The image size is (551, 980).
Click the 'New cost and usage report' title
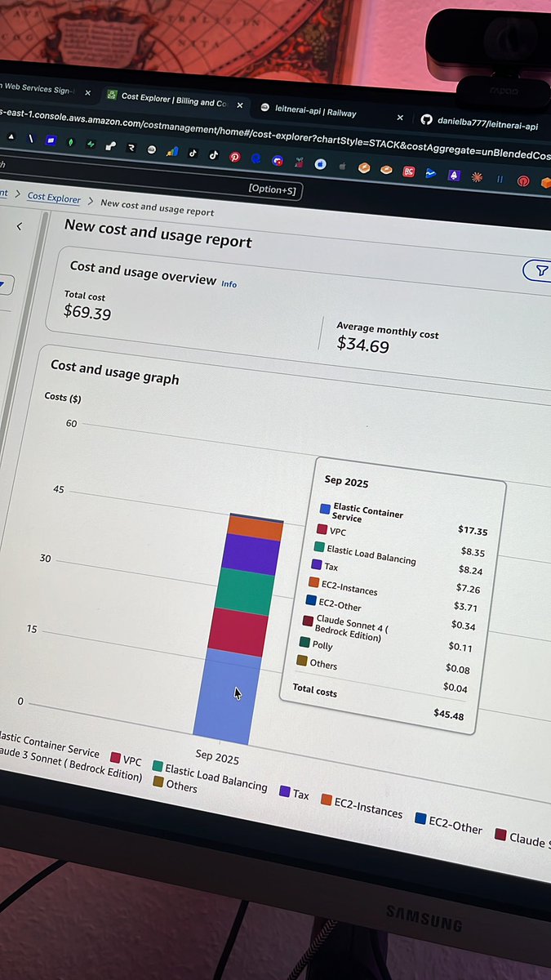tap(158, 234)
